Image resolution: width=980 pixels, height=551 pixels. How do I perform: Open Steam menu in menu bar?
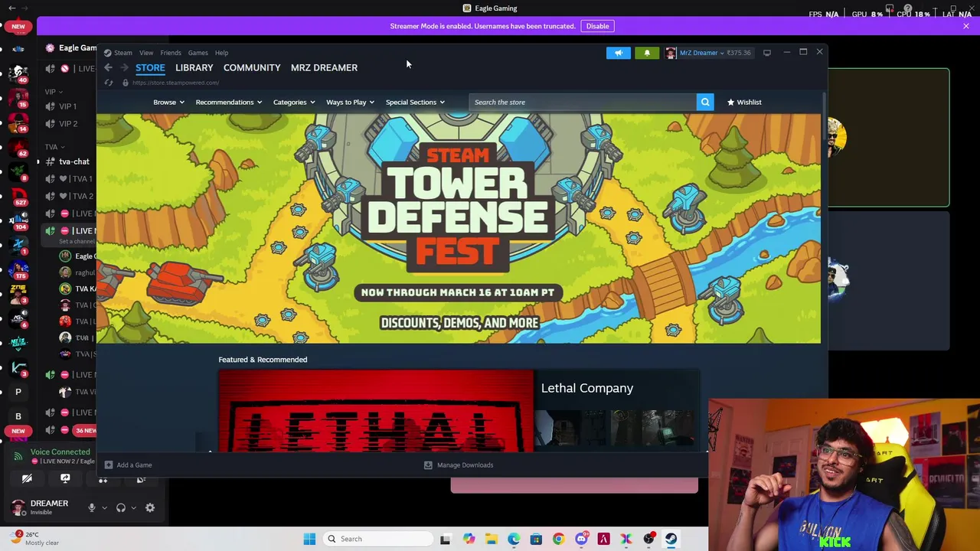[122, 53]
